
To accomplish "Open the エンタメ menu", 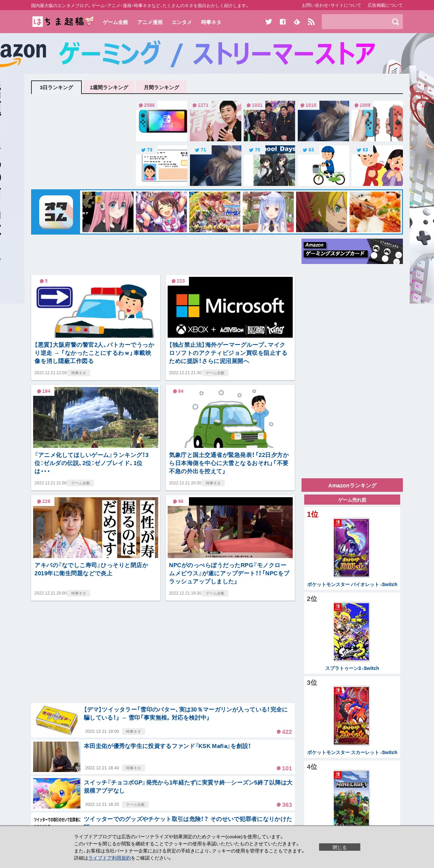I will pos(182,22).
